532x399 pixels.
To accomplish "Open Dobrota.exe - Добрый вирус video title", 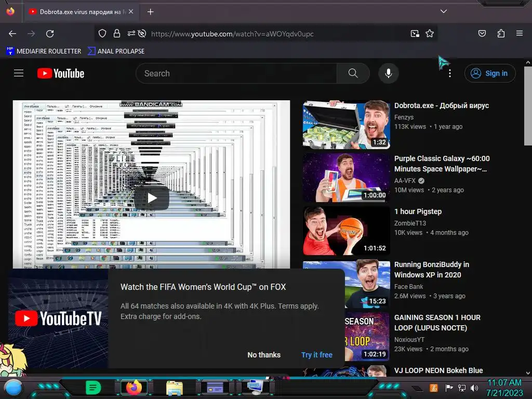I will coord(442,105).
